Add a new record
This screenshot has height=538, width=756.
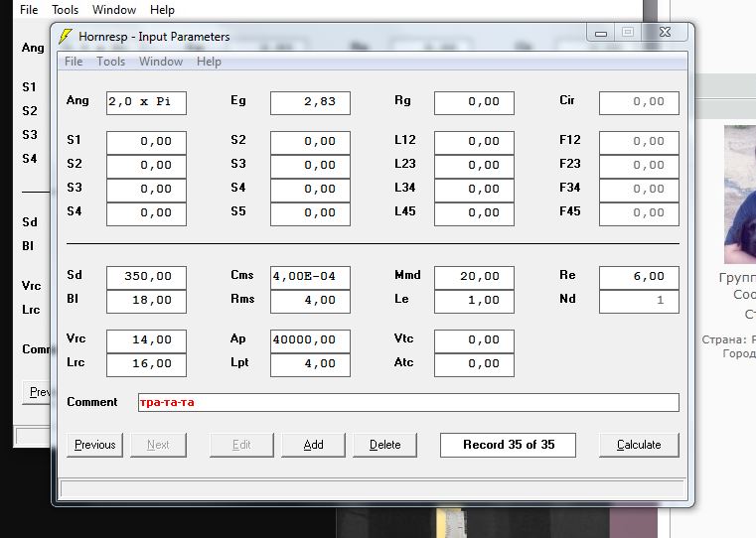click(x=313, y=445)
